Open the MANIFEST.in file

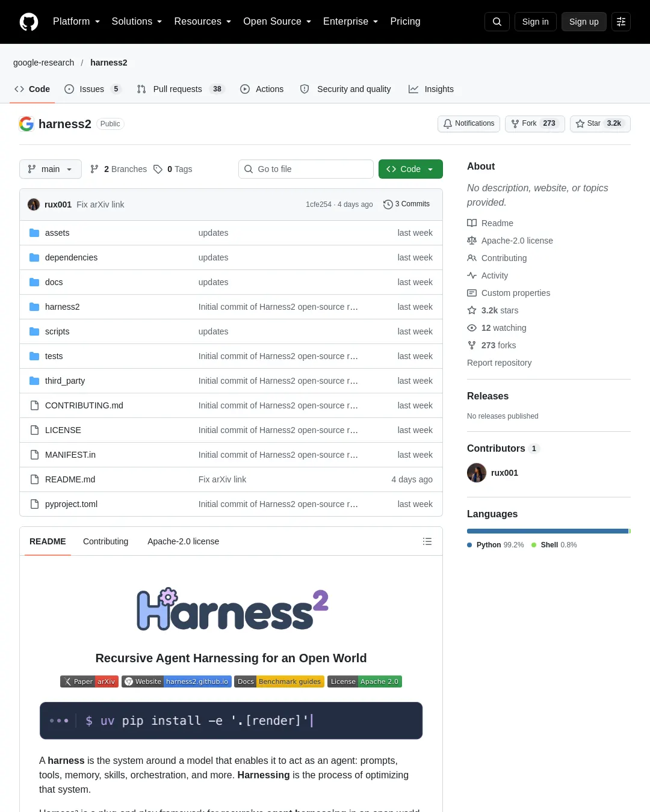pyautogui.click(x=70, y=455)
